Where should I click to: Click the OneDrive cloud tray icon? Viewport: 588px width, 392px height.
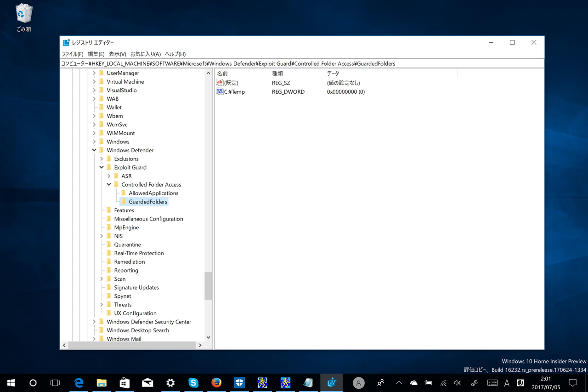413,383
